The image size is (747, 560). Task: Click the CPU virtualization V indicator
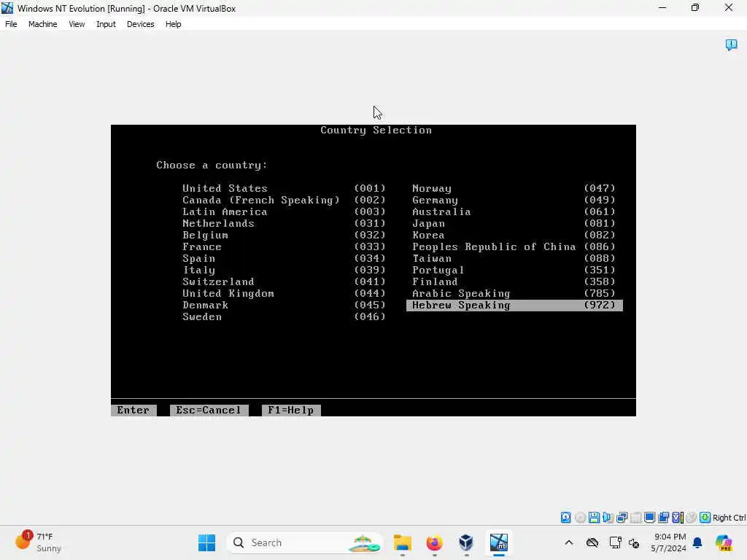(x=678, y=517)
